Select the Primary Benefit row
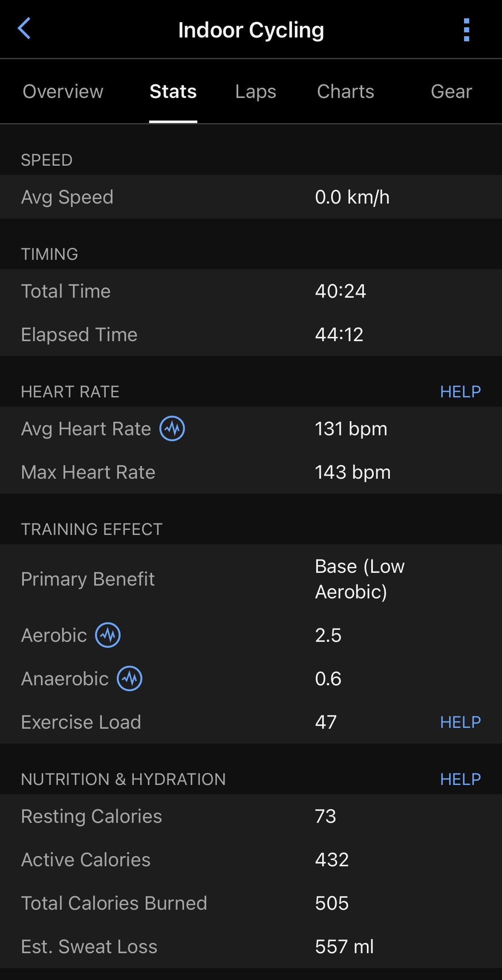This screenshot has width=502, height=980. click(x=251, y=579)
